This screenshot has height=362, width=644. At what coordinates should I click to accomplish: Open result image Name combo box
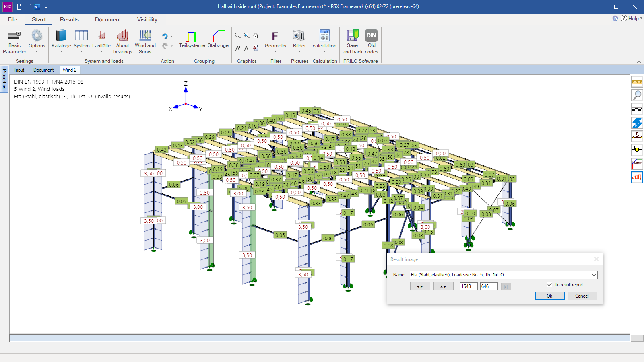(x=504, y=275)
